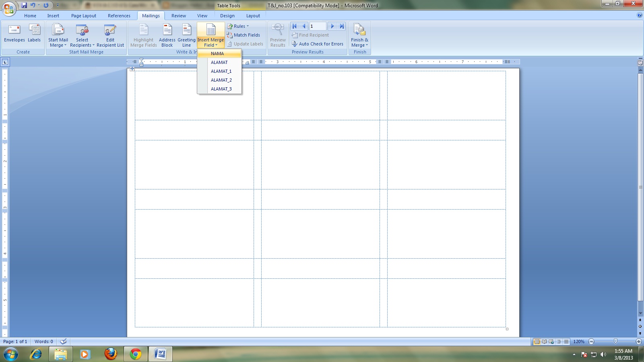Viewport: 644px width, 362px height.
Task: Select the NAMA merge field
Action: (219, 53)
